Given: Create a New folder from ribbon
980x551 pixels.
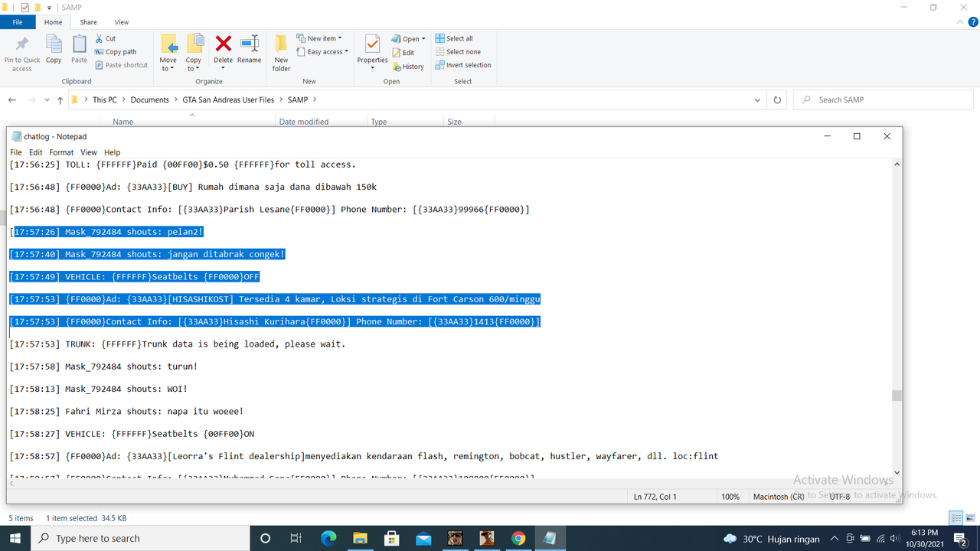Looking at the screenshot, I should (x=282, y=53).
